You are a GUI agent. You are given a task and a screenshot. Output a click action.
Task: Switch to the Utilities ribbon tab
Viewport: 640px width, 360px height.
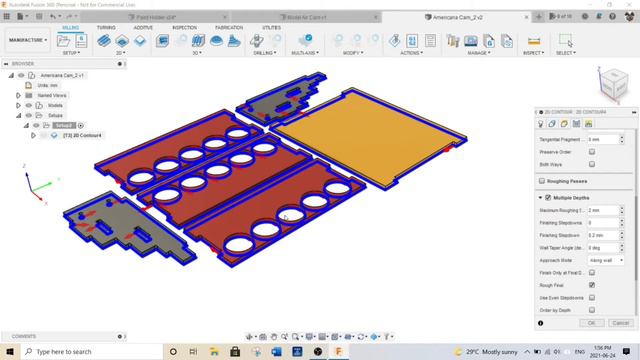tap(271, 27)
